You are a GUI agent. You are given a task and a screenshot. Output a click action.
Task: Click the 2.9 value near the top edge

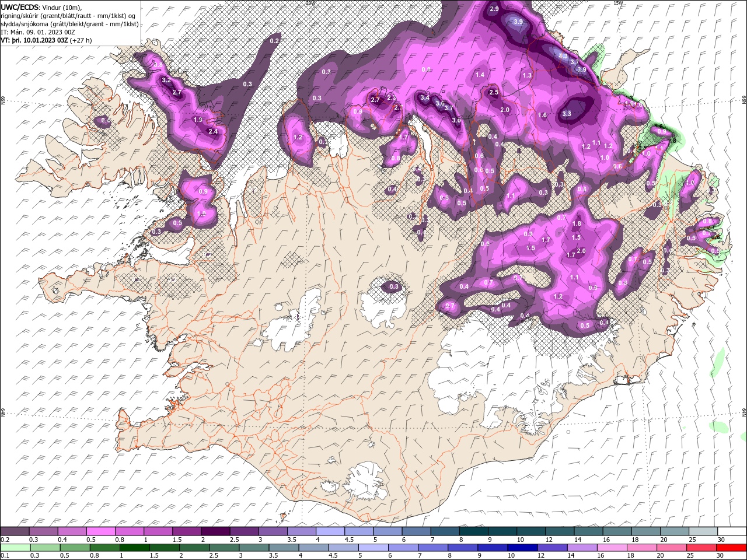494,9
